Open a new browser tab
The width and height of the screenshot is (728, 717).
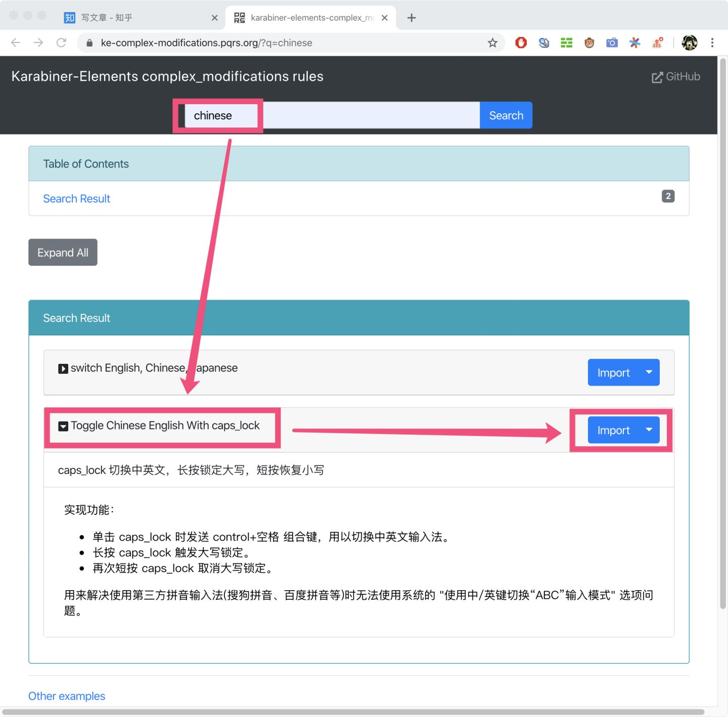(412, 18)
